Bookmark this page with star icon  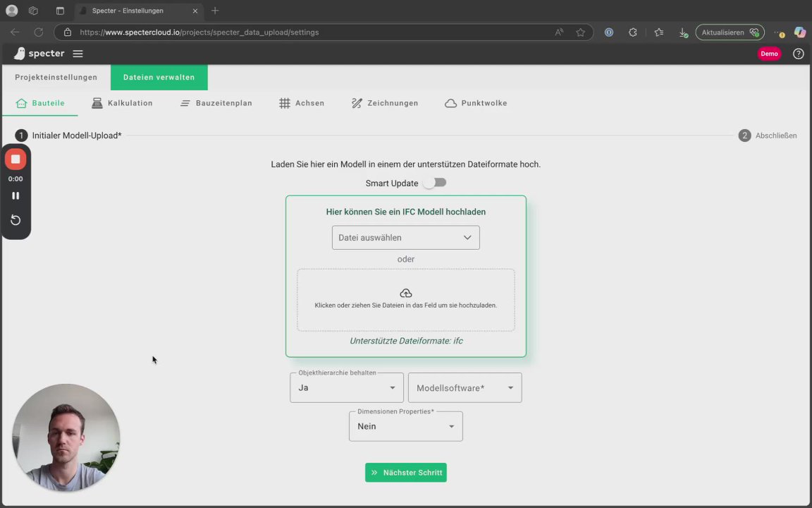point(581,32)
